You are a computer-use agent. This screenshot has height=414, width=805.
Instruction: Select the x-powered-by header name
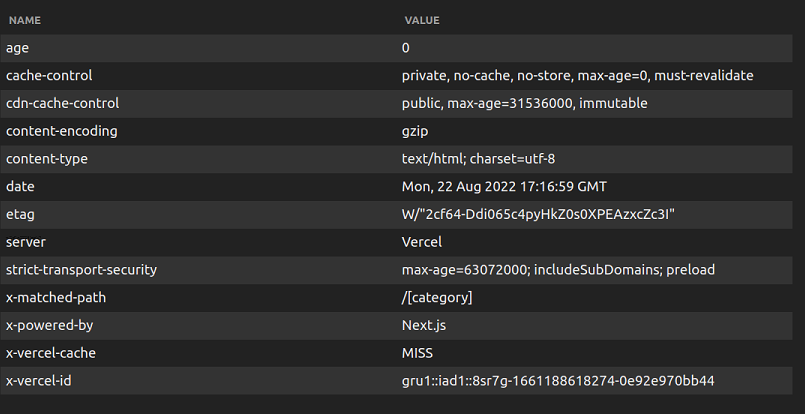click(49, 326)
